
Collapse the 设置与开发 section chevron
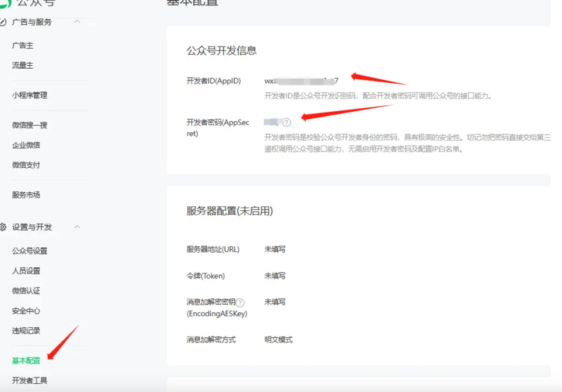click(77, 227)
